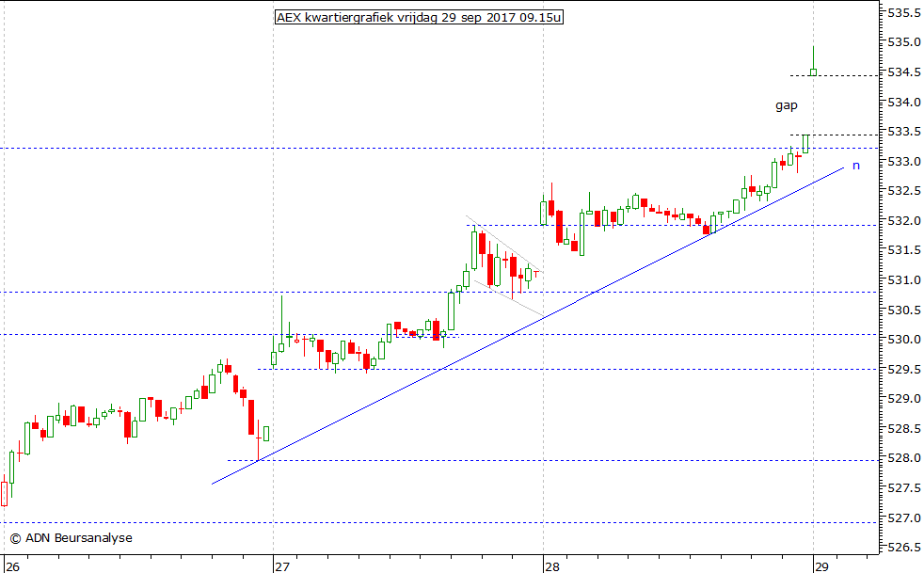Click the 529.0 price axis label
Viewport: 924px width, 573px height.
[x=904, y=399]
